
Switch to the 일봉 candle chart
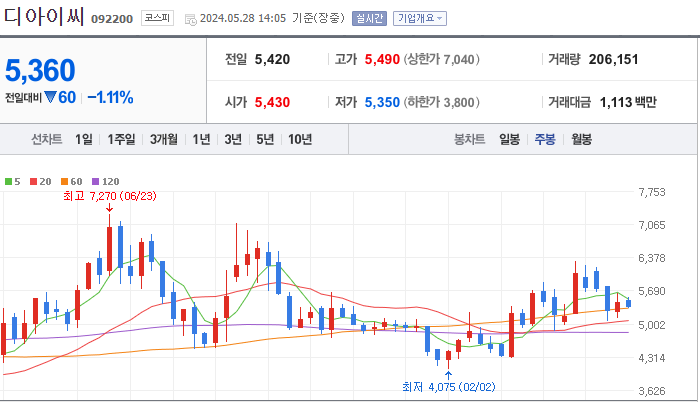(509, 139)
